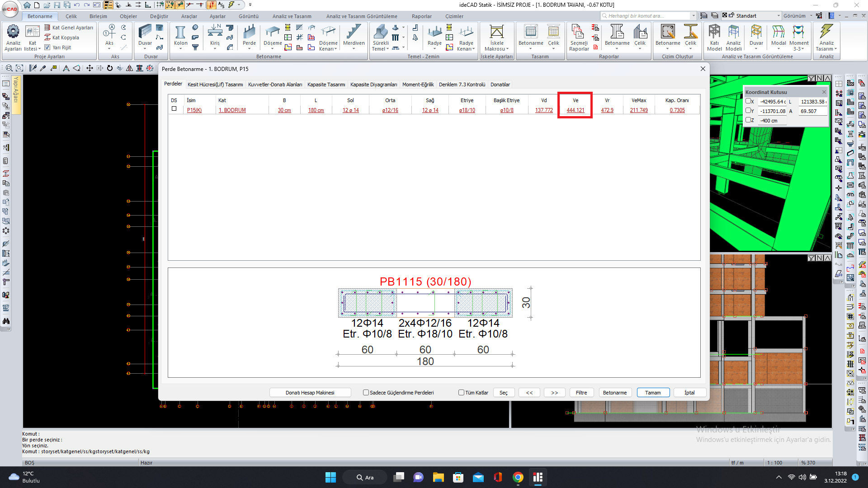The width and height of the screenshot is (868, 488).
Task: Open File Explorer from the taskbar
Action: [438, 477]
